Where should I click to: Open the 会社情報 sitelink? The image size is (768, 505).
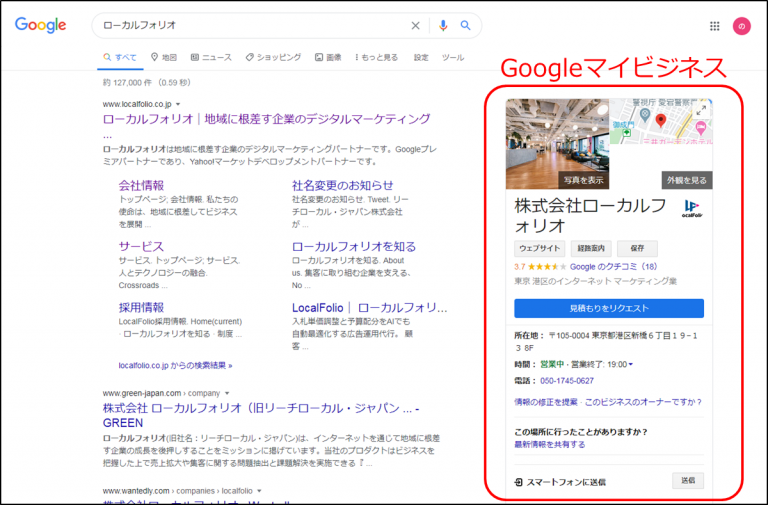[x=141, y=185]
